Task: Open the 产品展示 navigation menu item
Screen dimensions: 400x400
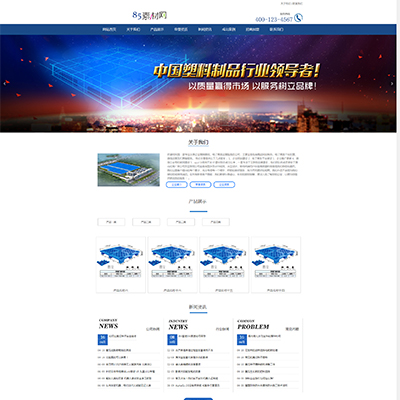Action: click(157, 29)
